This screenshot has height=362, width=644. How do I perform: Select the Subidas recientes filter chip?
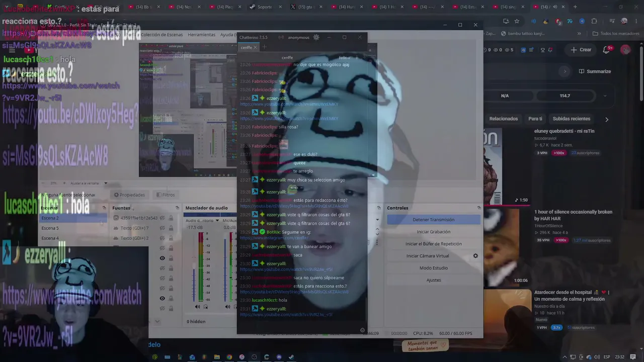572,119
